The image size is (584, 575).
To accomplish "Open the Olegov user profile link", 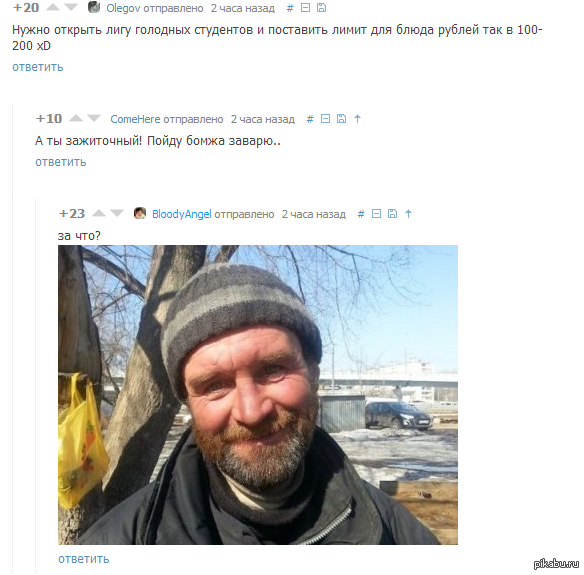I will click(123, 8).
